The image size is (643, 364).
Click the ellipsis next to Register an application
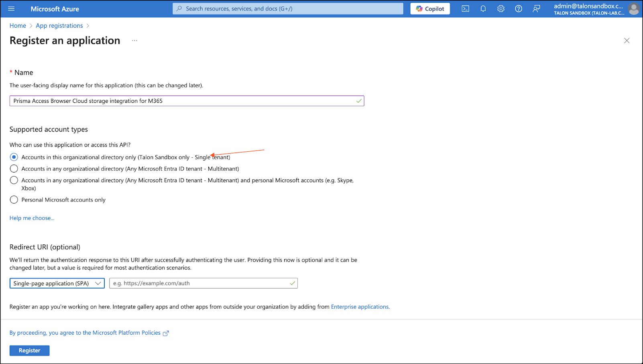pos(134,41)
